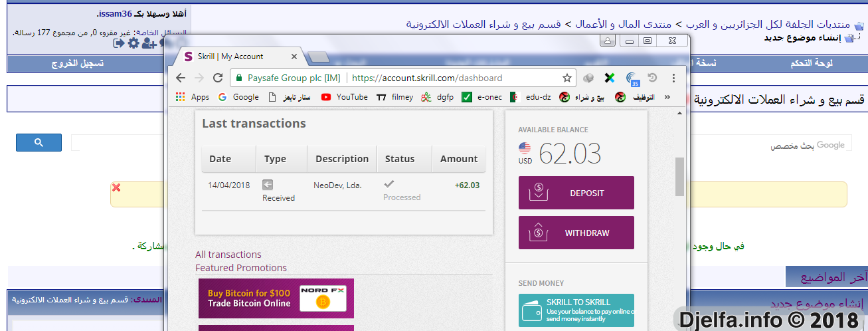Click the forum add-friend person icon

(149, 44)
